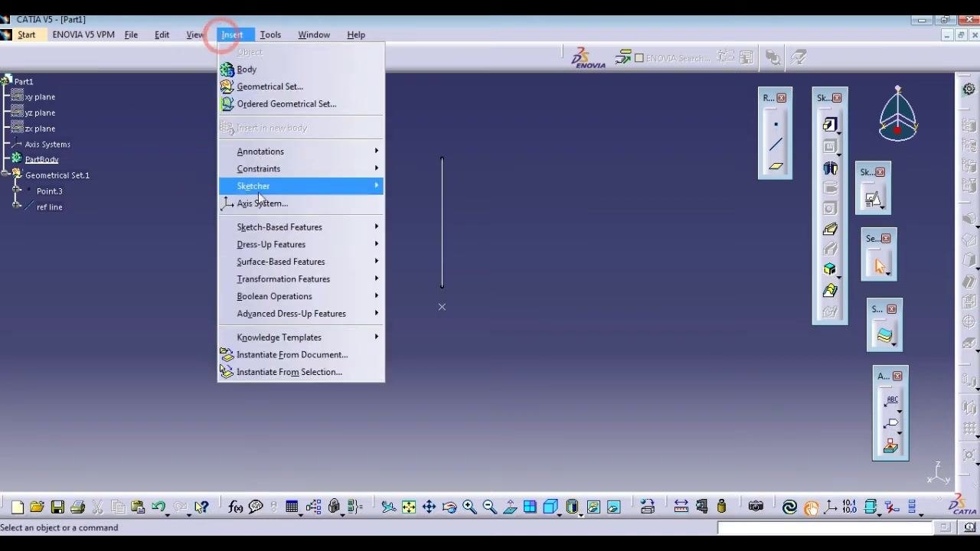This screenshot has height=551, width=980.
Task: Close the A annotation toolbar
Action: (x=897, y=376)
